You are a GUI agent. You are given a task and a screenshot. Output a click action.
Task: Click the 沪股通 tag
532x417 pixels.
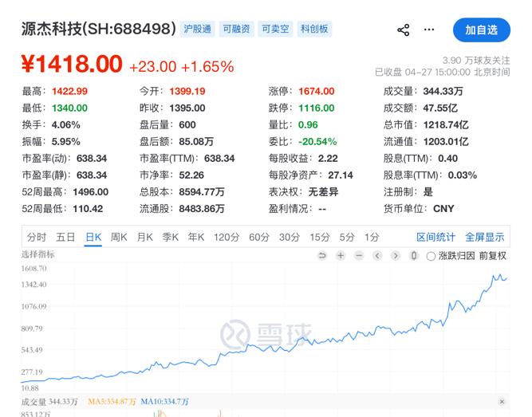tap(197, 30)
